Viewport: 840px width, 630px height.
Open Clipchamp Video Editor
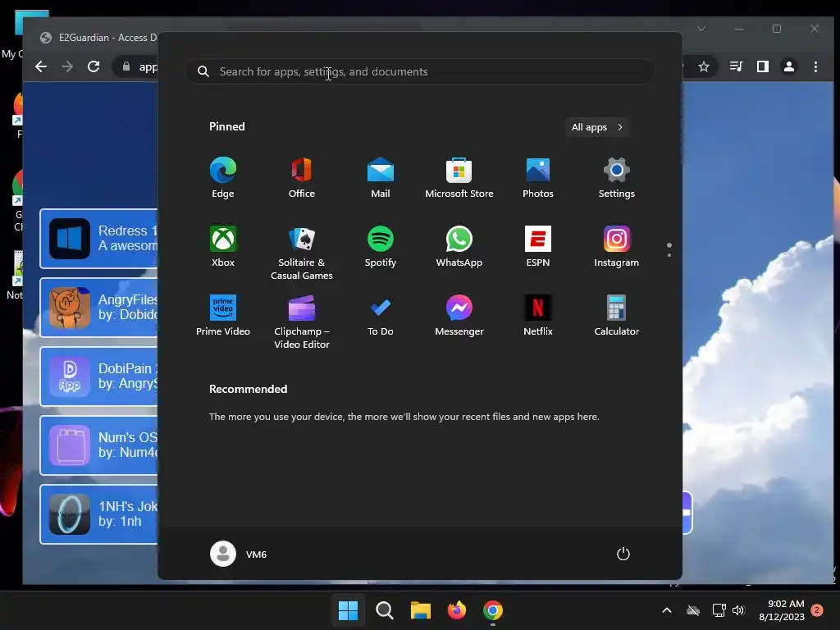point(302,322)
